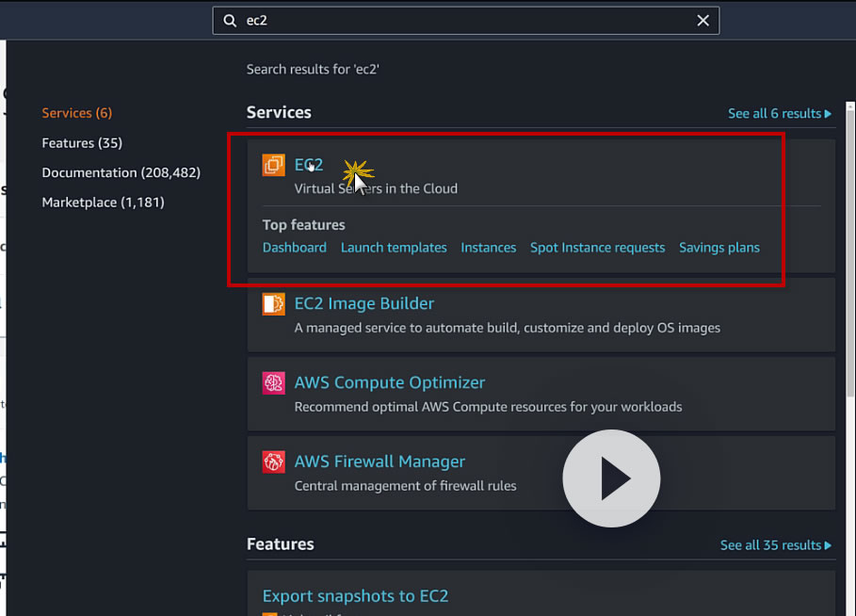Click AWS Firewall Manager icon
This screenshot has width=856, height=616.
(x=273, y=462)
